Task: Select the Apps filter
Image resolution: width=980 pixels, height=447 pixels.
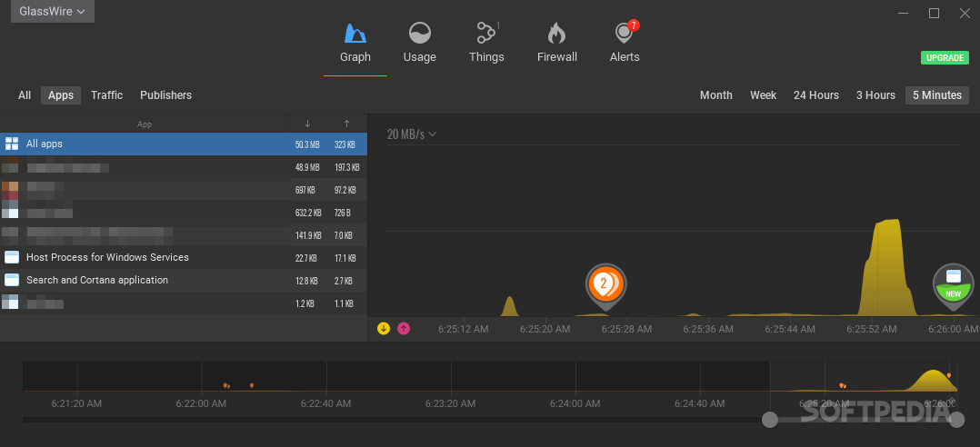Action: (x=61, y=95)
